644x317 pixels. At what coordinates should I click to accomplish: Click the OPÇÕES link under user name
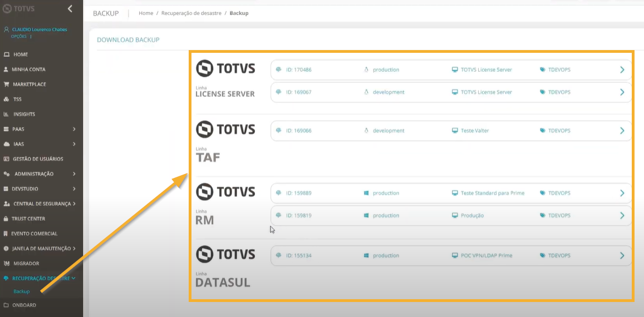point(19,37)
